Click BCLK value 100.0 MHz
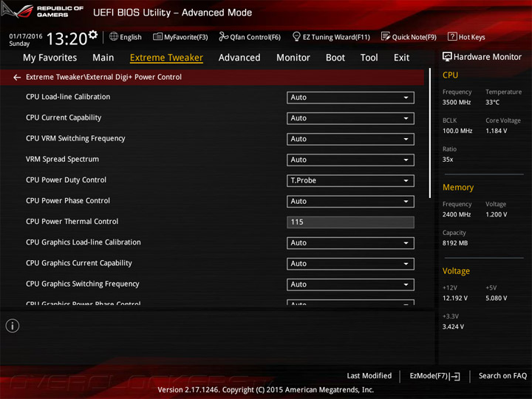The width and height of the screenshot is (532, 399). pos(457,131)
